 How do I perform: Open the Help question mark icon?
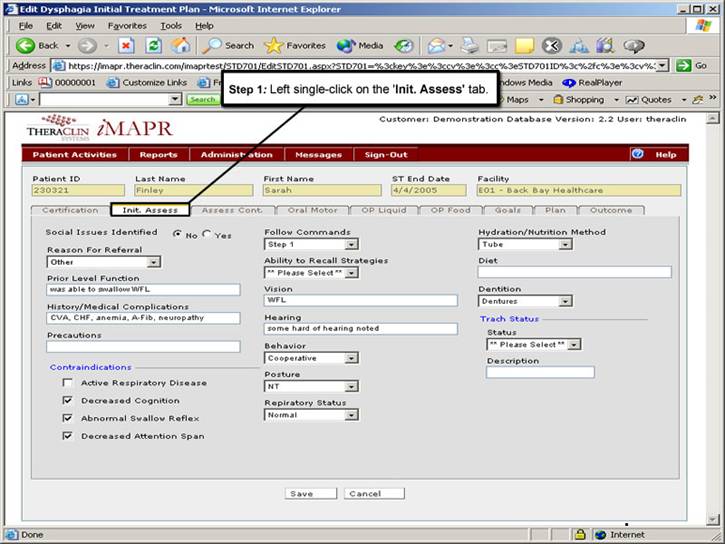point(637,154)
